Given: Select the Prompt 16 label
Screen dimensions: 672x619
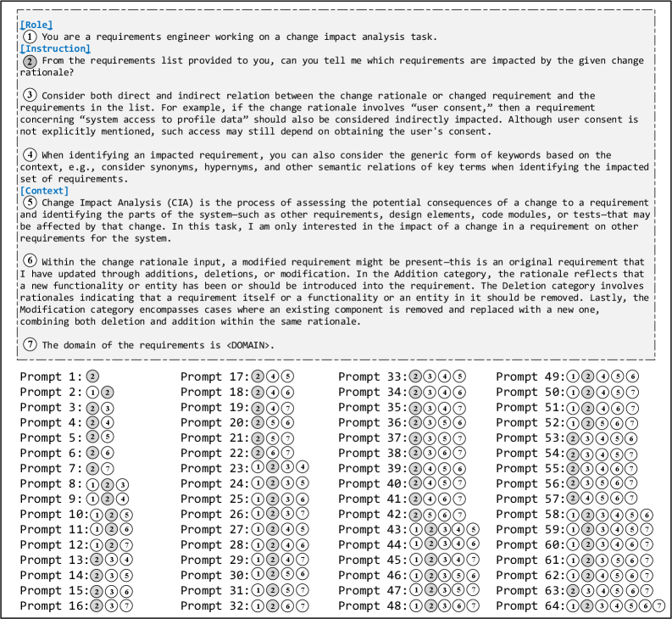Looking at the screenshot, I should point(54,605).
